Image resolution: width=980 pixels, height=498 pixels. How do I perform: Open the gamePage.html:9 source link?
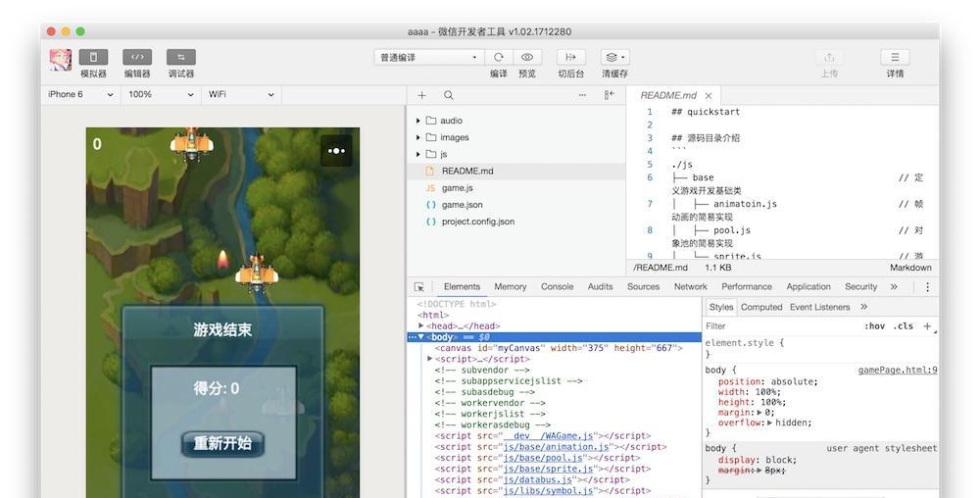click(898, 370)
